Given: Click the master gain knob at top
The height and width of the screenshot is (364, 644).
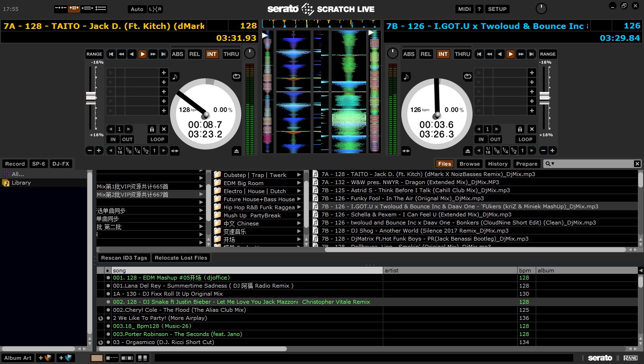Looking at the screenshot, I should [x=541, y=9].
